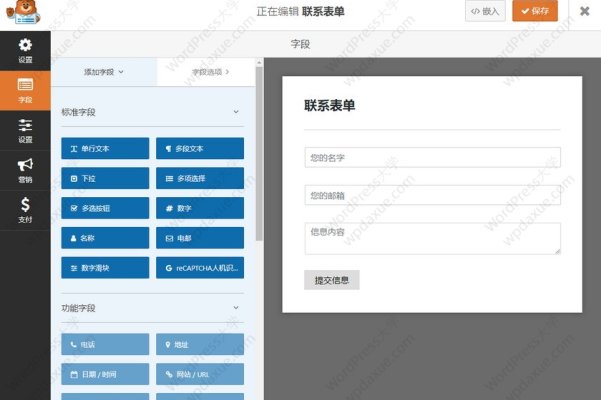
Task: Switch to the 字段选项 tab
Action: coord(210,72)
